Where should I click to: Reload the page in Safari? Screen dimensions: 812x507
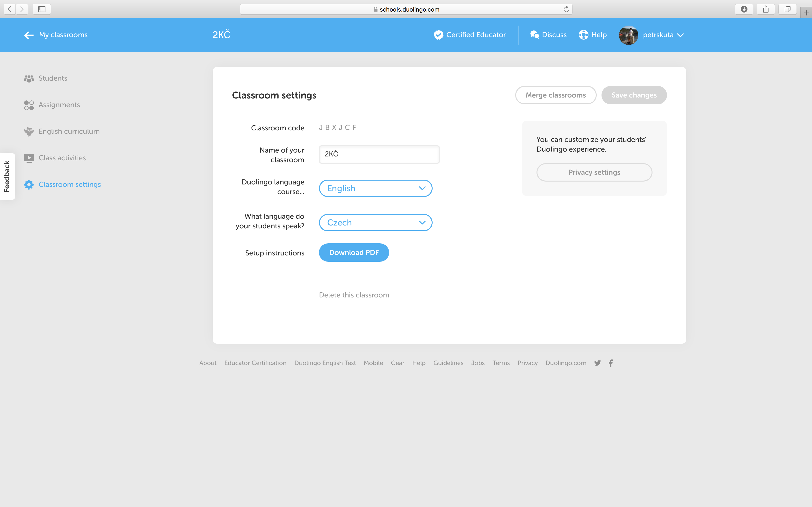[x=566, y=9]
